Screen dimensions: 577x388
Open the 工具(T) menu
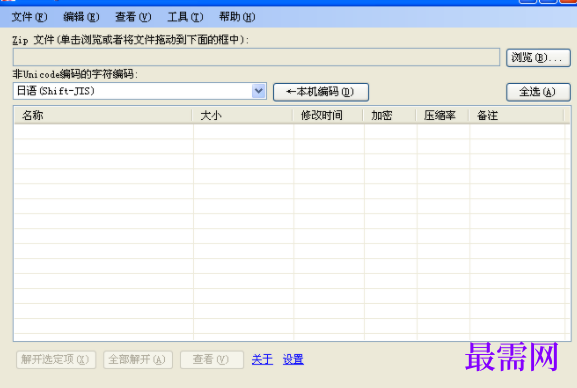(185, 17)
